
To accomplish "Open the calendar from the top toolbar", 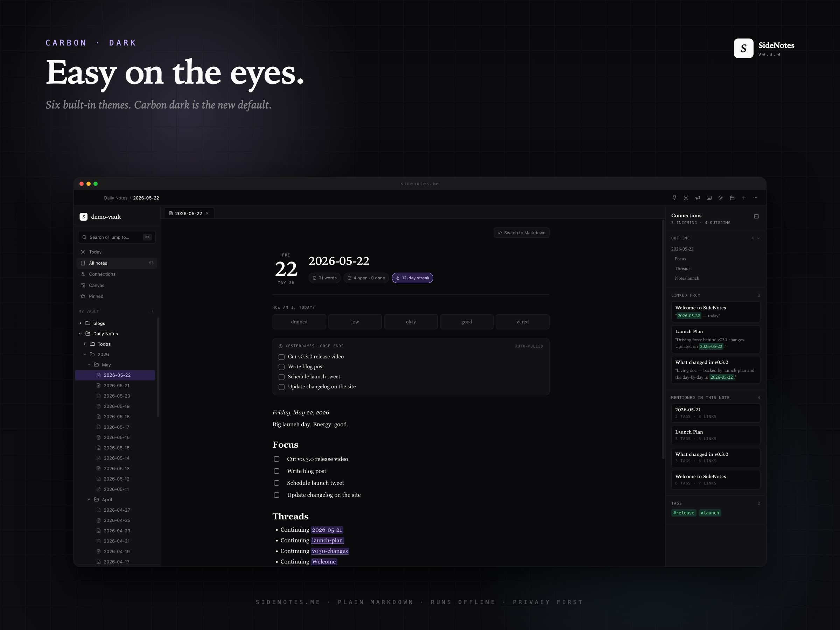I will [732, 198].
